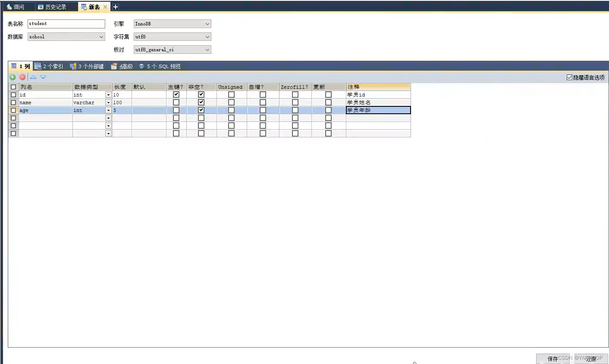Click the green add-row icon

13,77
